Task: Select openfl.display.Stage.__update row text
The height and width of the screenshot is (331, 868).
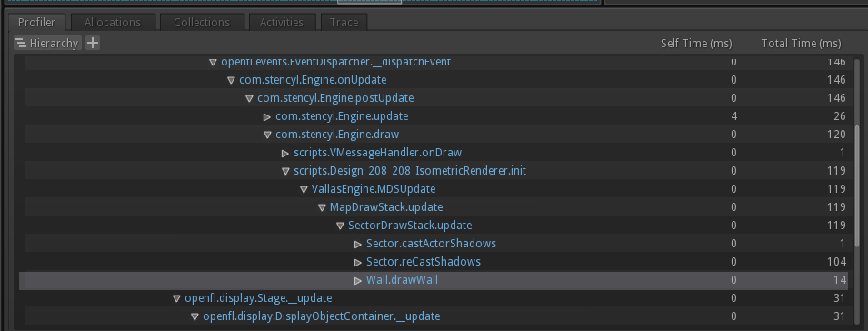Action: click(x=258, y=298)
